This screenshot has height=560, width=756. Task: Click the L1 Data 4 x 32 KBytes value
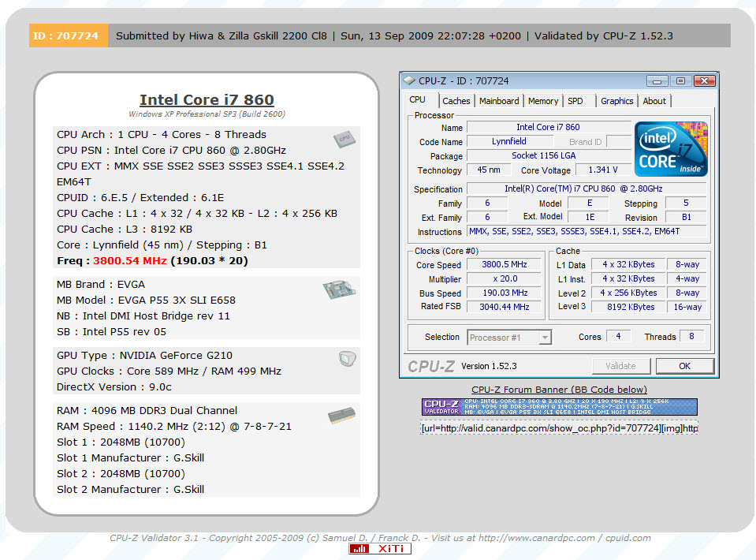[628, 264]
